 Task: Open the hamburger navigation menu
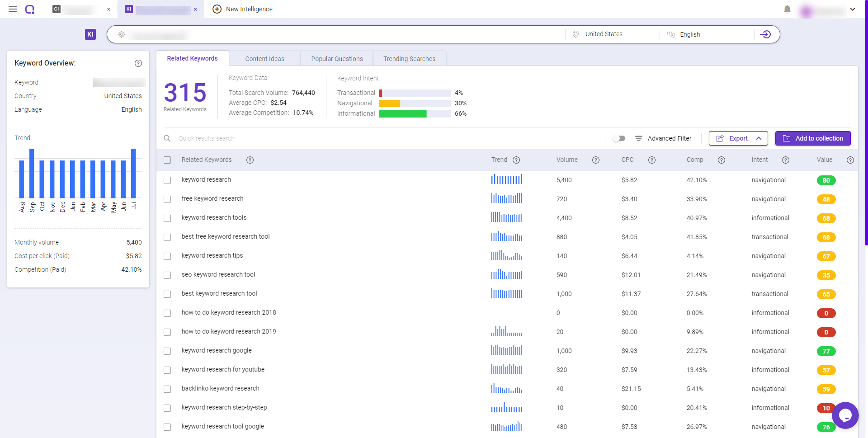coord(12,9)
